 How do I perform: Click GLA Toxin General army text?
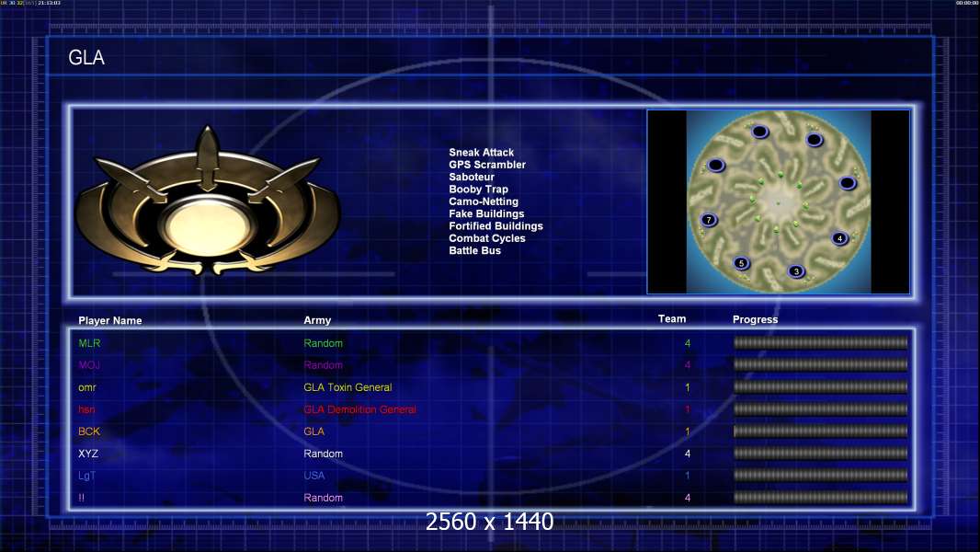tap(348, 387)
